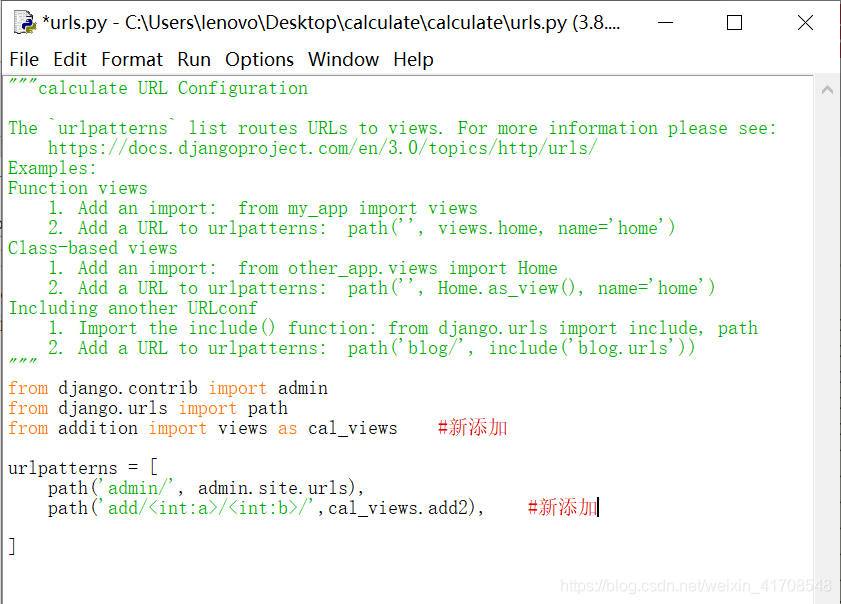Image resolution: width=841 pixels, height=604 pixels.
Task: Click the 'Function views' heading in docstring
Action: tap(78, 188)
